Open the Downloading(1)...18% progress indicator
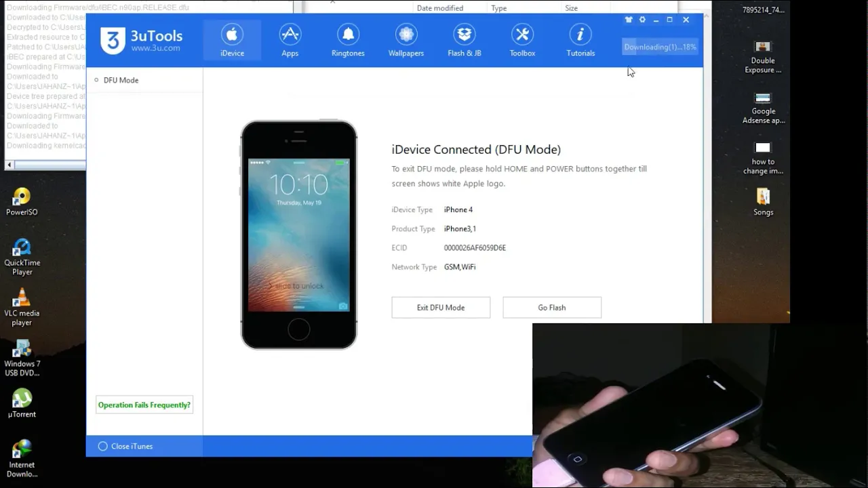 660,47
